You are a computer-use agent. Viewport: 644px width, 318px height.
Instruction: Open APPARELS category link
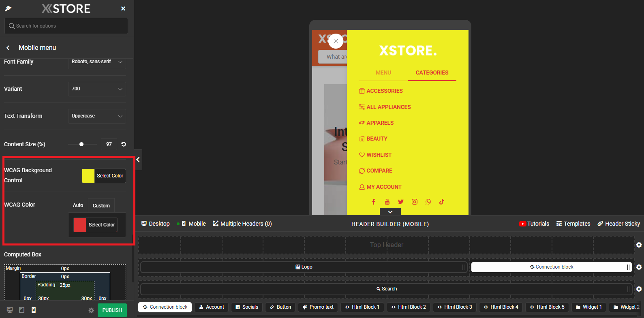pyautogui.click(x=377, y=123)
